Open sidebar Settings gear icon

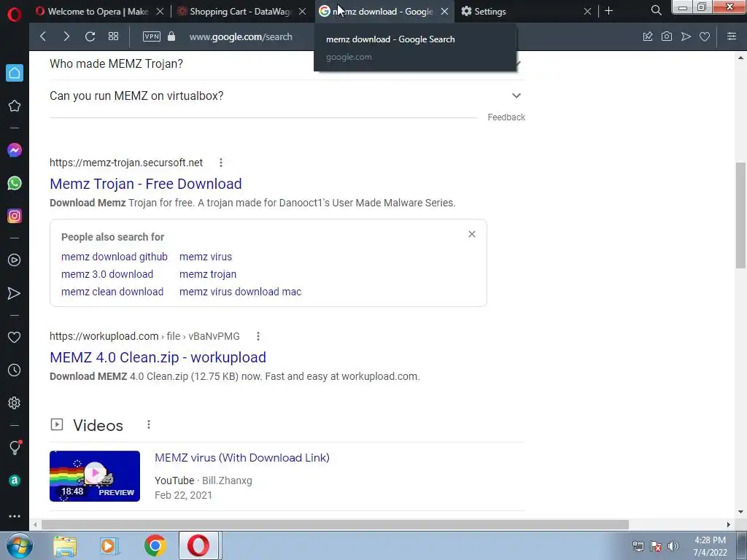pyautogui.click(x=15, y=402)
